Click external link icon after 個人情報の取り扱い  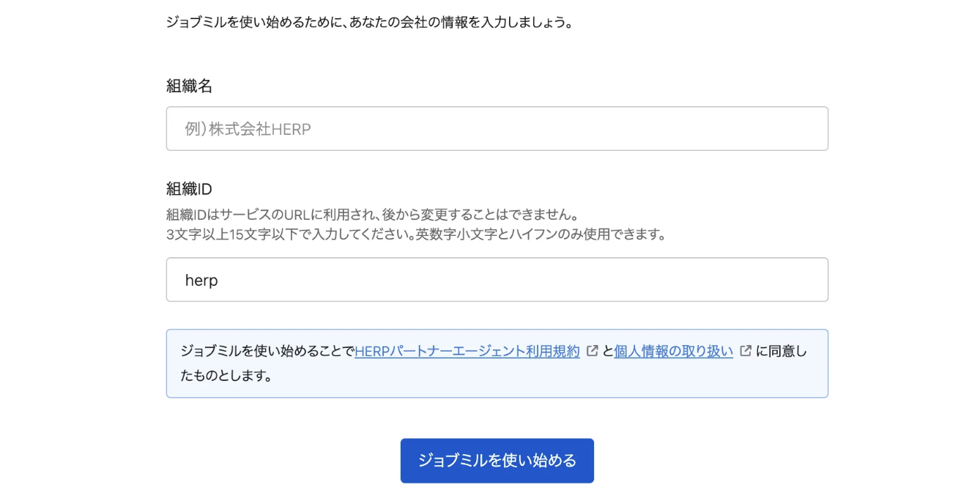(746, 351)
